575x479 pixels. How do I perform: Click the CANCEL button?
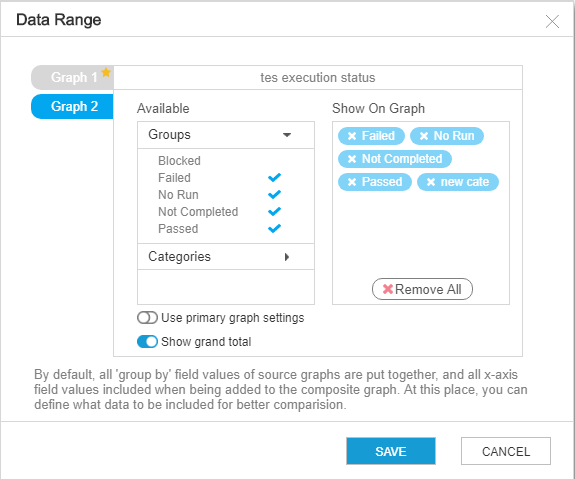[x=506, y=451]
